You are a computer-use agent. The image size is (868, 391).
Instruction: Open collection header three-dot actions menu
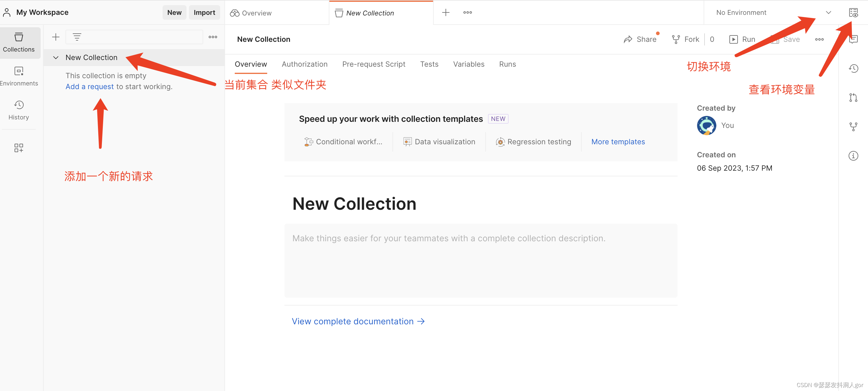coord(819,39)
